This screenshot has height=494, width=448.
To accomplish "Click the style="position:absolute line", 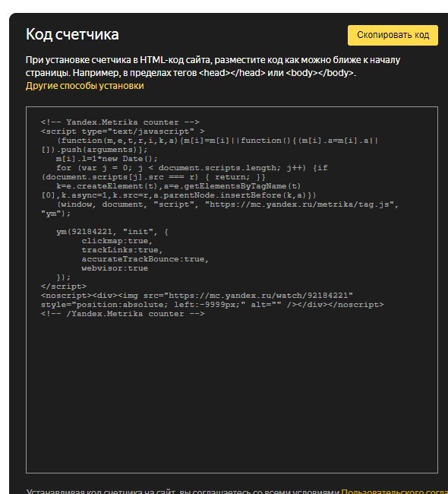I will tap(212, 305).
